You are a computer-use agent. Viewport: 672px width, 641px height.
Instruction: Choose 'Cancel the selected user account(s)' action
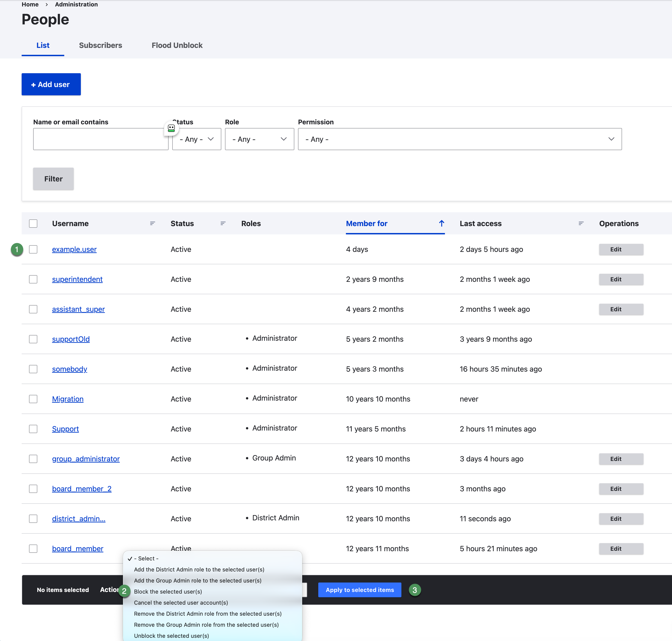coord(213,603)
